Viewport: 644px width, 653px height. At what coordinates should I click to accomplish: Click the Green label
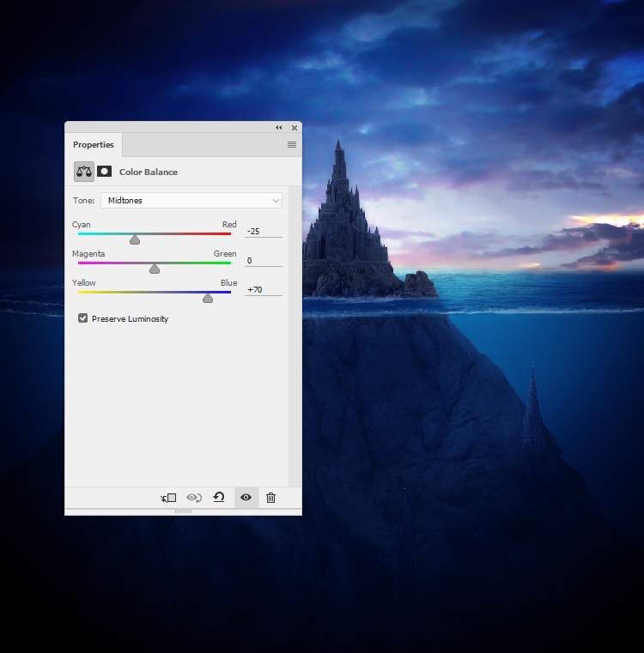[x=225, y=254]
